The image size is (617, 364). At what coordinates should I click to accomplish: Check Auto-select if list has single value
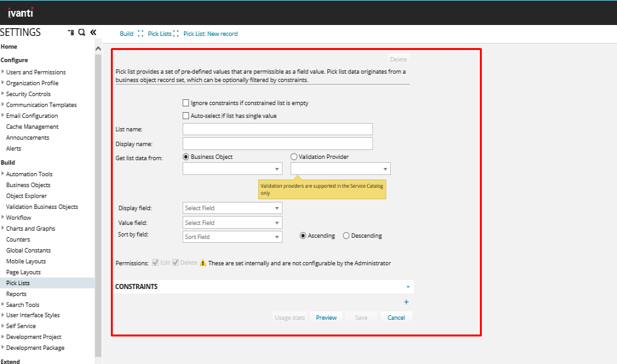[186, 116]
